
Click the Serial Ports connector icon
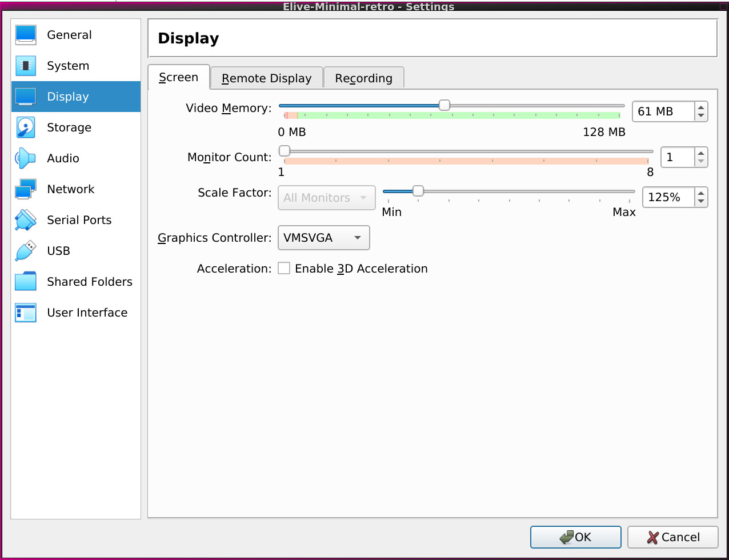coord(26,220)
